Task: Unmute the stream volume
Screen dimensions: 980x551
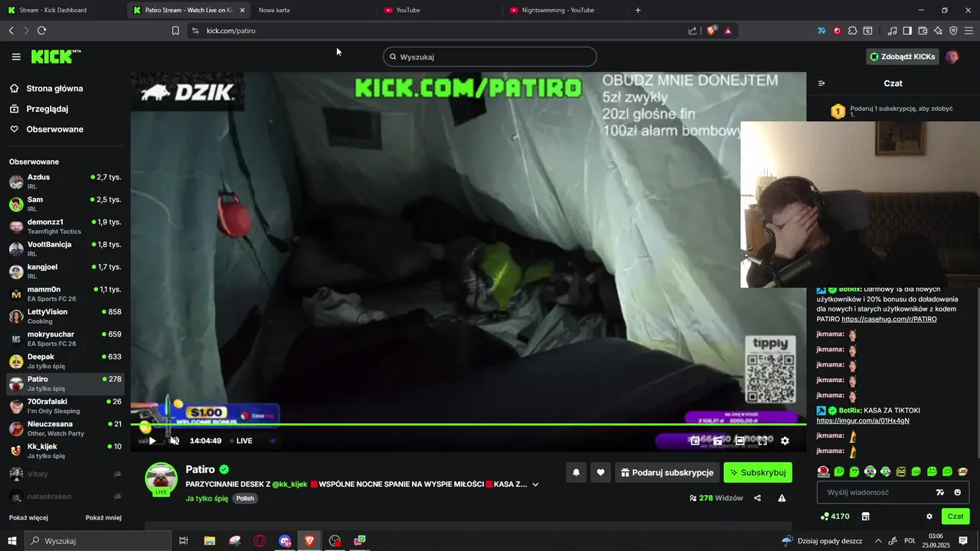Action: (x=175, y=441)
